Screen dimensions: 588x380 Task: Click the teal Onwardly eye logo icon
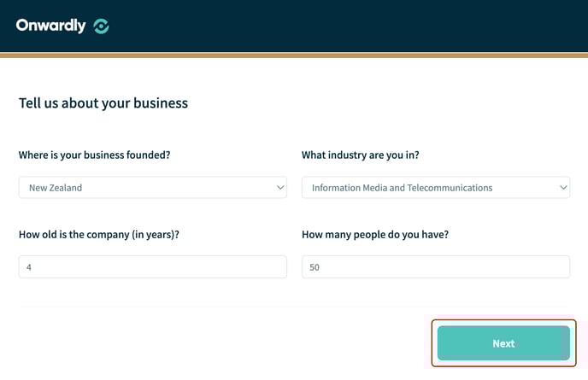101,26
